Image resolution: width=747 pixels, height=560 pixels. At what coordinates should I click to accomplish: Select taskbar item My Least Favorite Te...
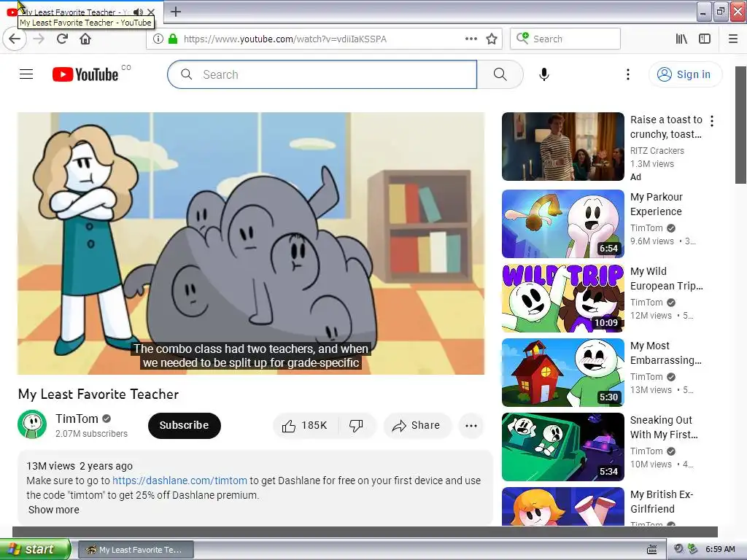[x=136, y=550]
